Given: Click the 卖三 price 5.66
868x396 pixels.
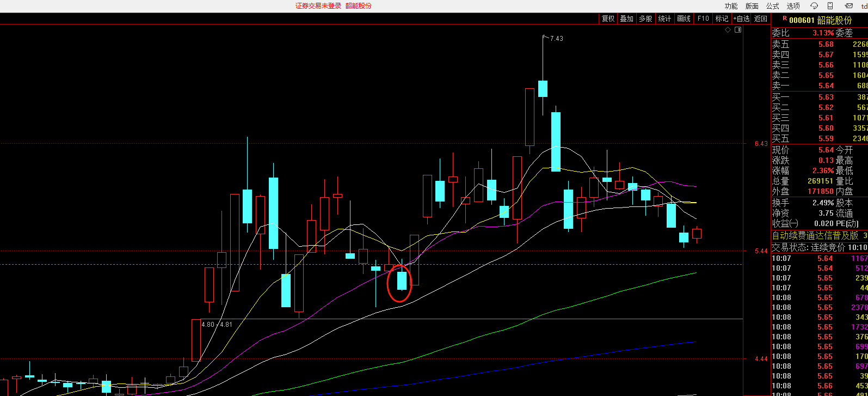Looking at the screenshot, I should click(x=826, y=65).
